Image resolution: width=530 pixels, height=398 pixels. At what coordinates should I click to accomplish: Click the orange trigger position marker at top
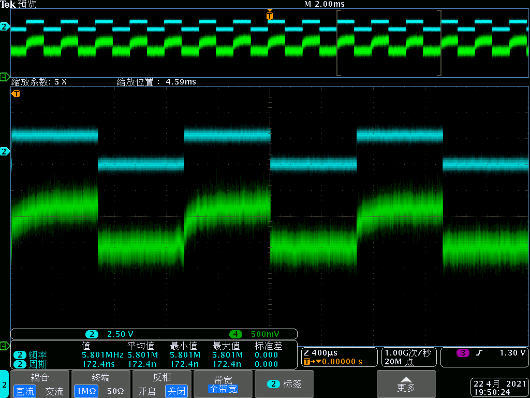[269, 15]
